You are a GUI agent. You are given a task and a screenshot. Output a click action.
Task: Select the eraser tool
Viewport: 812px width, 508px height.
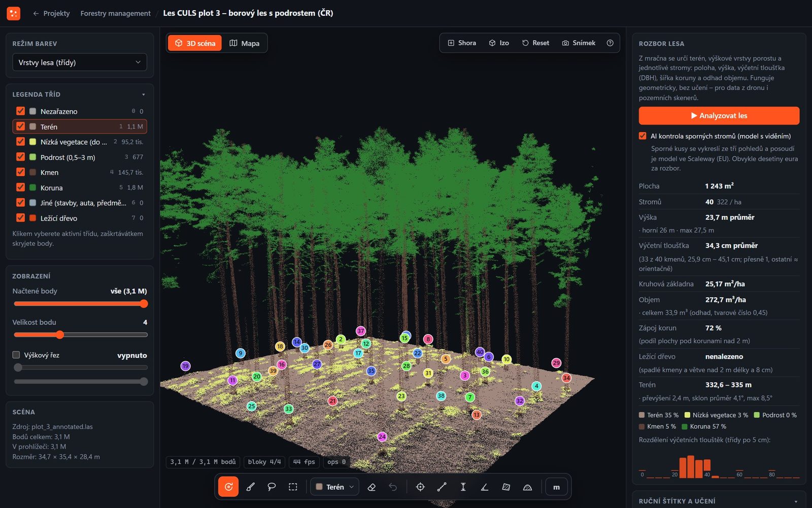pyautogui.click(x=371, y=487)
